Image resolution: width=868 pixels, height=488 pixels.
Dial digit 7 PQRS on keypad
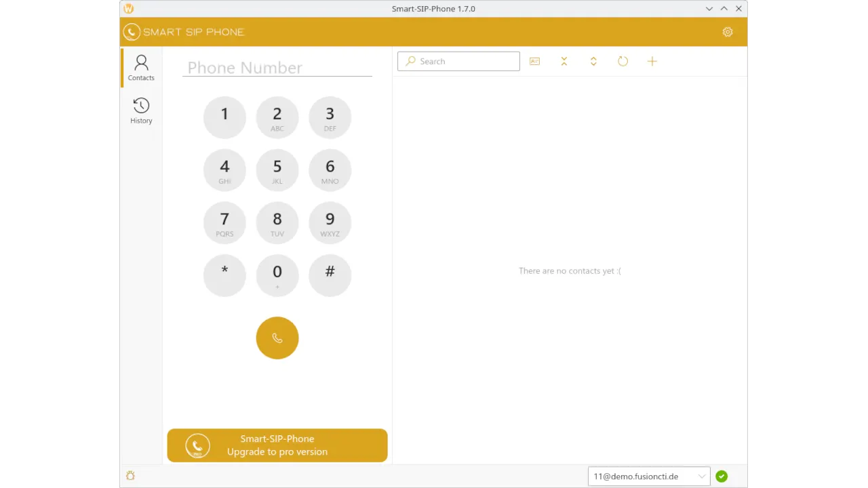coord(224,223)
